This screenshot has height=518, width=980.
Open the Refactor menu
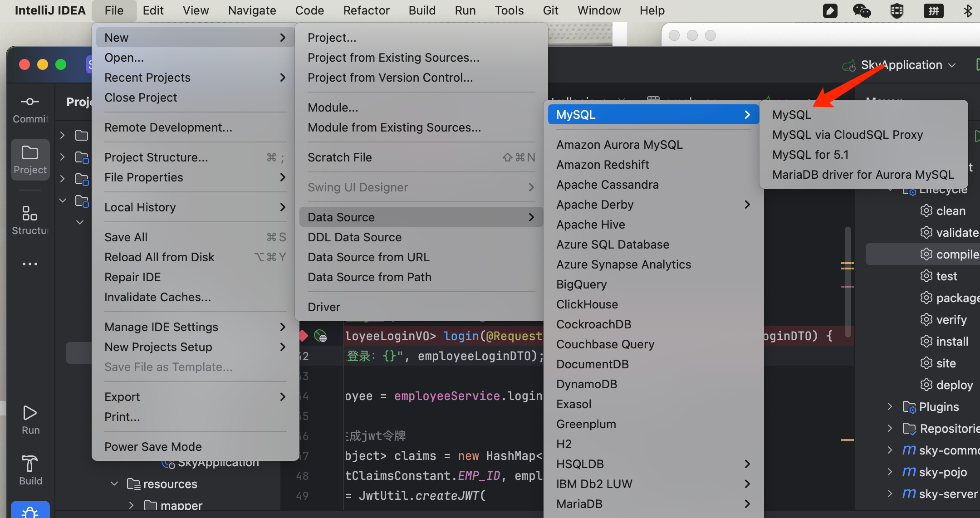pos(366,10)
